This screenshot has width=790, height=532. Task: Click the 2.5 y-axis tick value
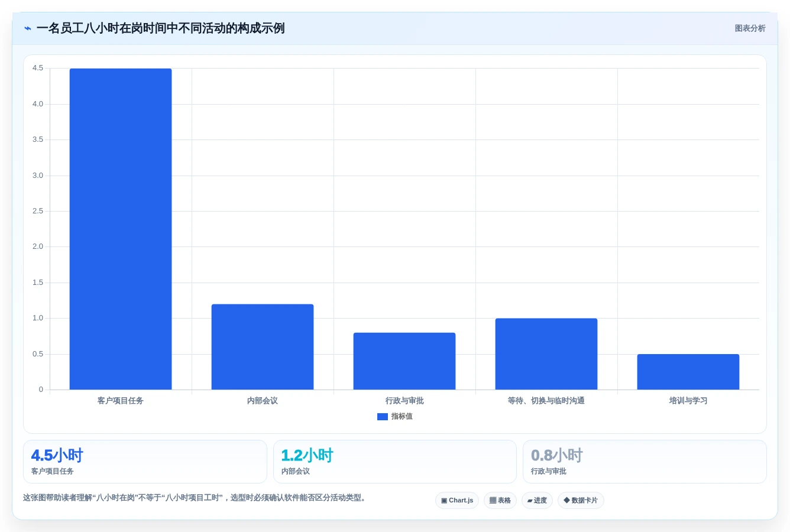[x=38, y=211]
